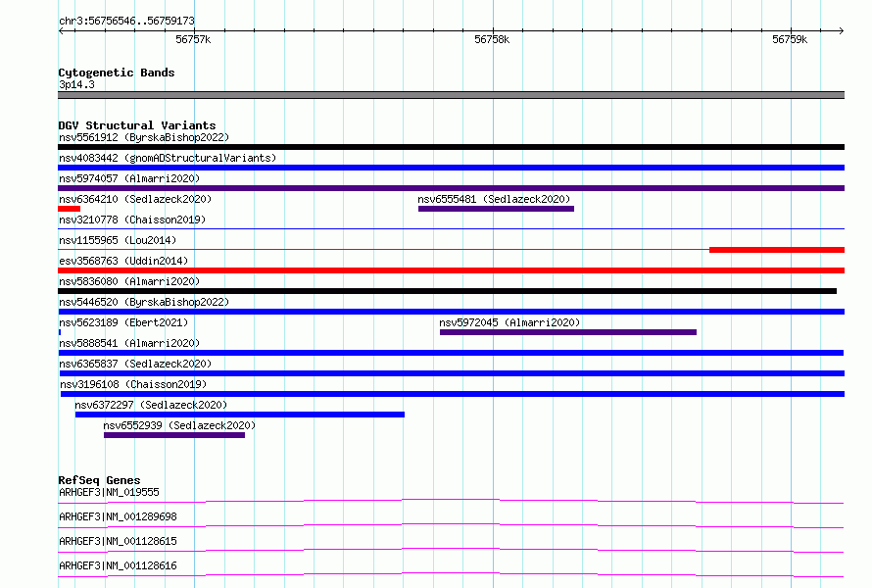Open ARHGEF3|NM_001128615 gene label

(x=118, y=541)
